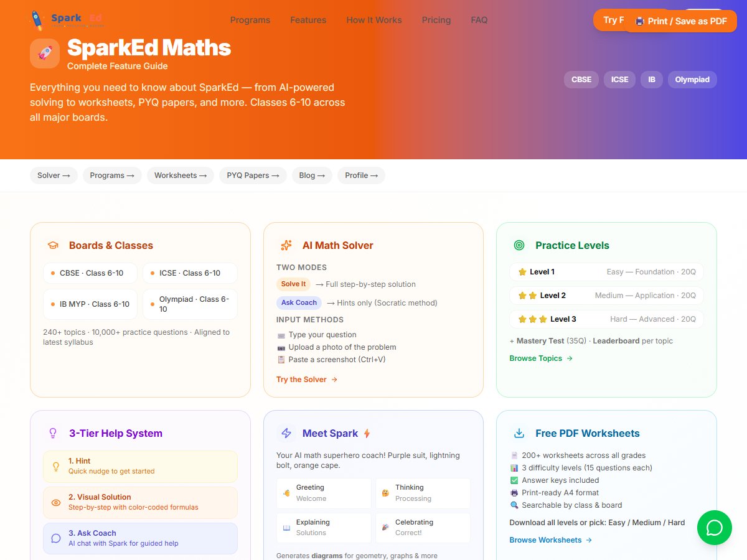Select the CBSE board badge
Viewport: 747px width, 560px height.
(581, 80)
